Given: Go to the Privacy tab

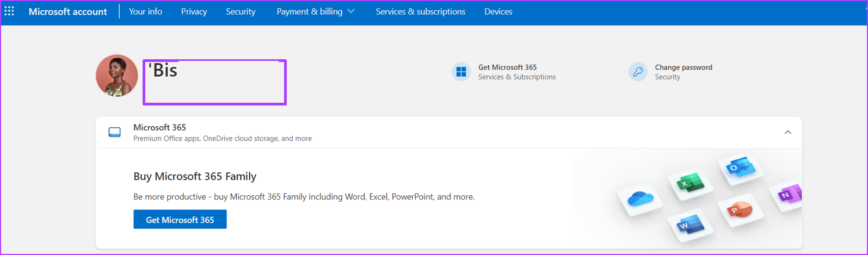Looking at the screenshot, I should click(x=194, y=11).
